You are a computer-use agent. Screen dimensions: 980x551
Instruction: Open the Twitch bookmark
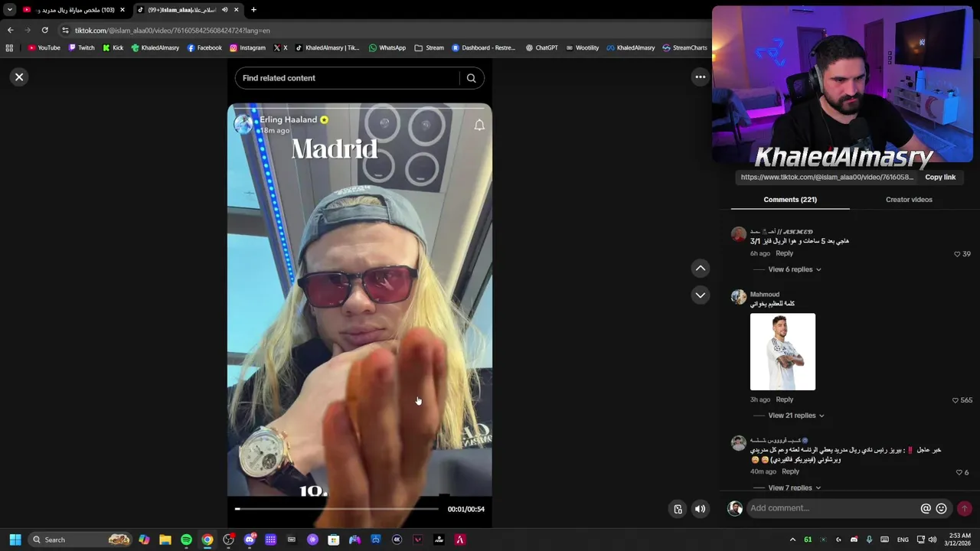pyautogui.click(x=82, y=48)
